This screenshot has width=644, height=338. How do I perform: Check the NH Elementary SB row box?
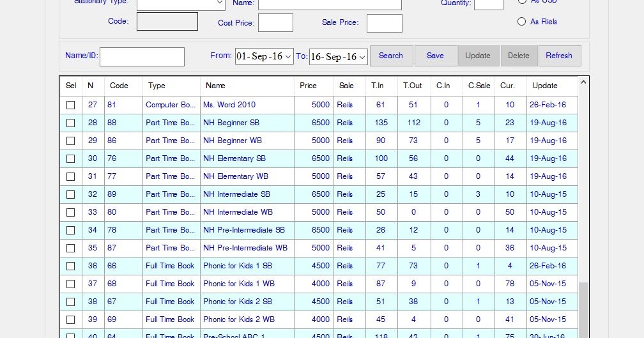[x=71, y=158]
